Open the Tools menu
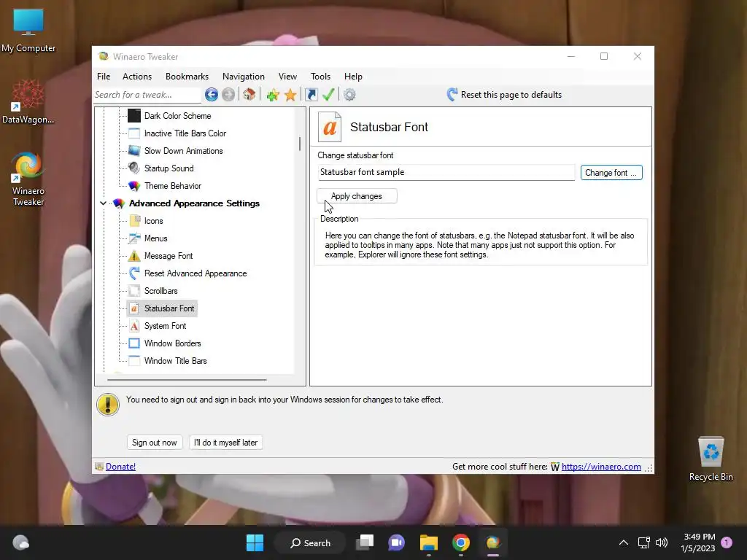 pos(321,76)
